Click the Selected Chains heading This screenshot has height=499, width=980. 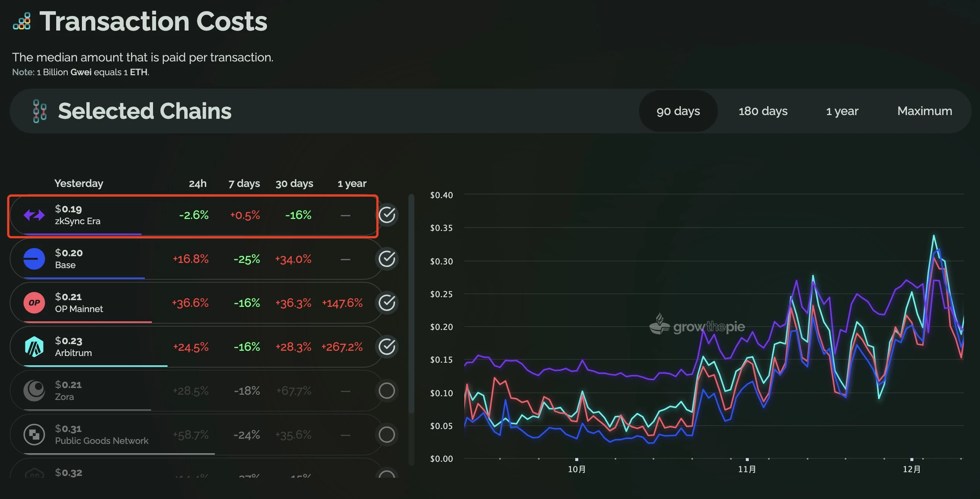(x=144, y=111)
